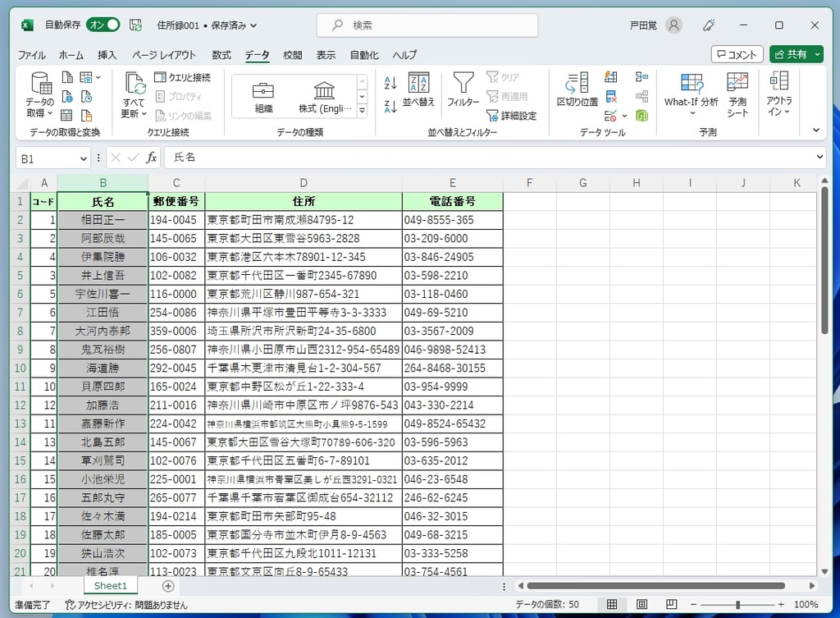Click the zoom slider handle

point(737,605)
